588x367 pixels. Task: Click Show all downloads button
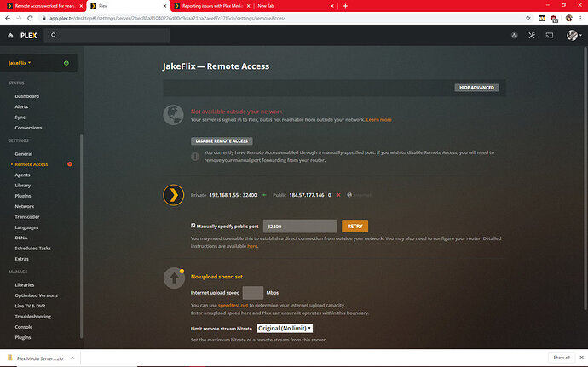pyautogui.click(x=562, y=358)
